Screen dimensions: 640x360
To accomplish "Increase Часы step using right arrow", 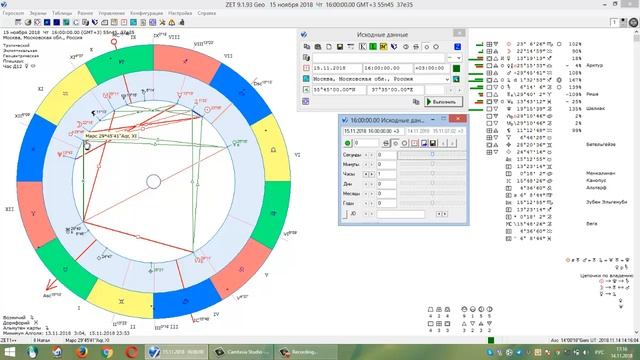I will pos(372,174).
